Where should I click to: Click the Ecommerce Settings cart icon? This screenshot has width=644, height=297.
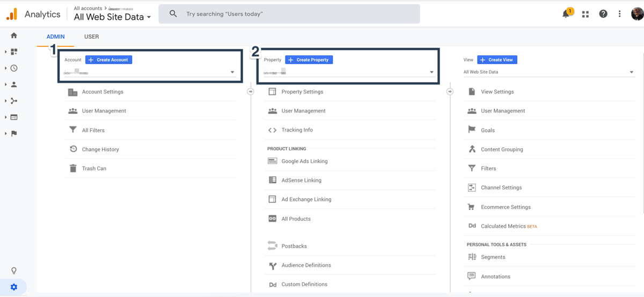(x=471, y=207)
